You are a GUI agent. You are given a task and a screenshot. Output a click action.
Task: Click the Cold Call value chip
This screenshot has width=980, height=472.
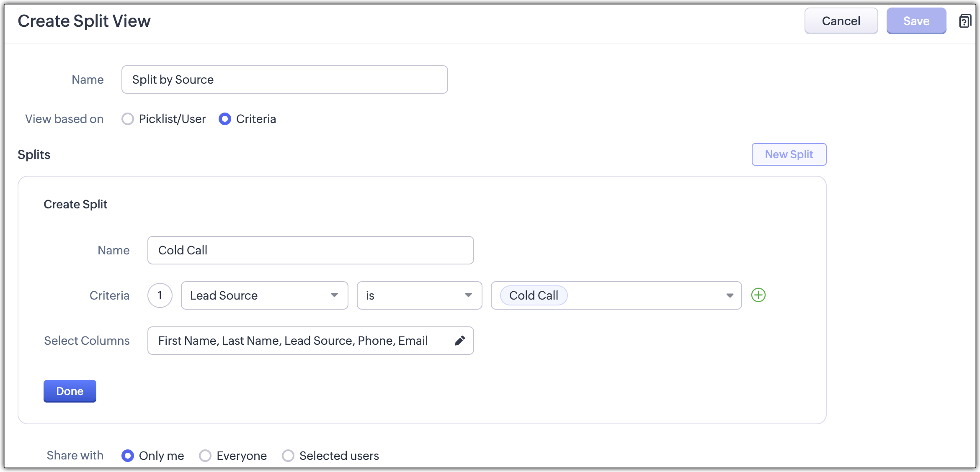point(533,295)
